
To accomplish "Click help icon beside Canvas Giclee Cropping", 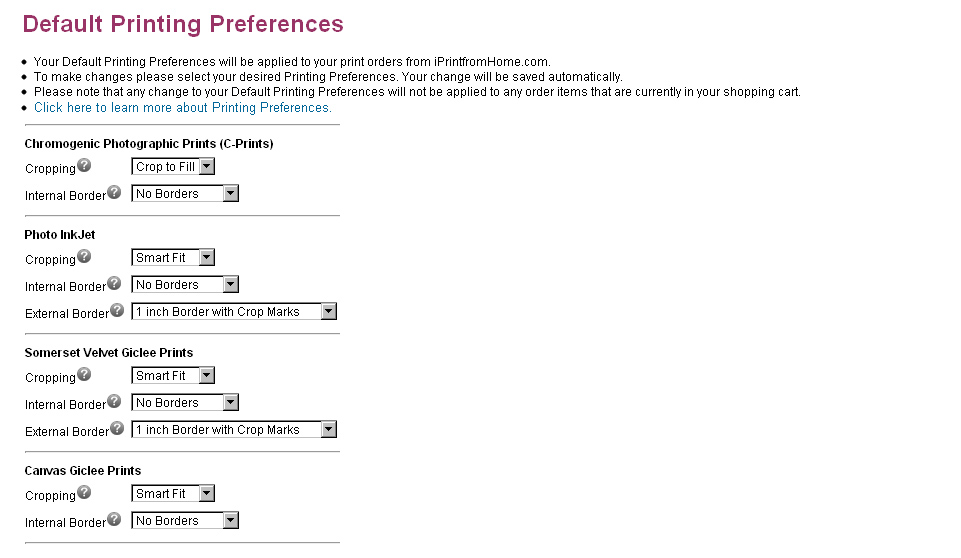I will point(84,493).
